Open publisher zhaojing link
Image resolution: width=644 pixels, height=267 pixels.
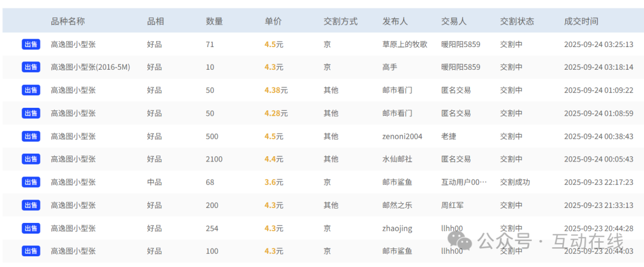397,228
